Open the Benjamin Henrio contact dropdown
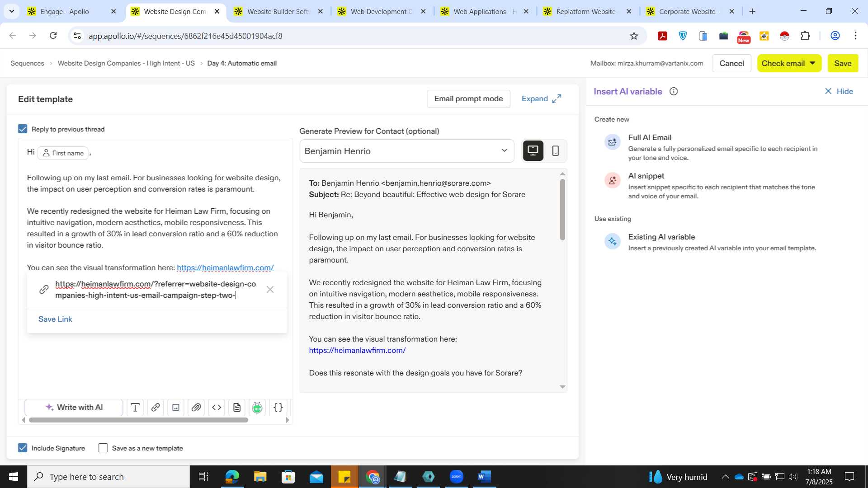This screenshot has width=868, height=488. point(406,151)
